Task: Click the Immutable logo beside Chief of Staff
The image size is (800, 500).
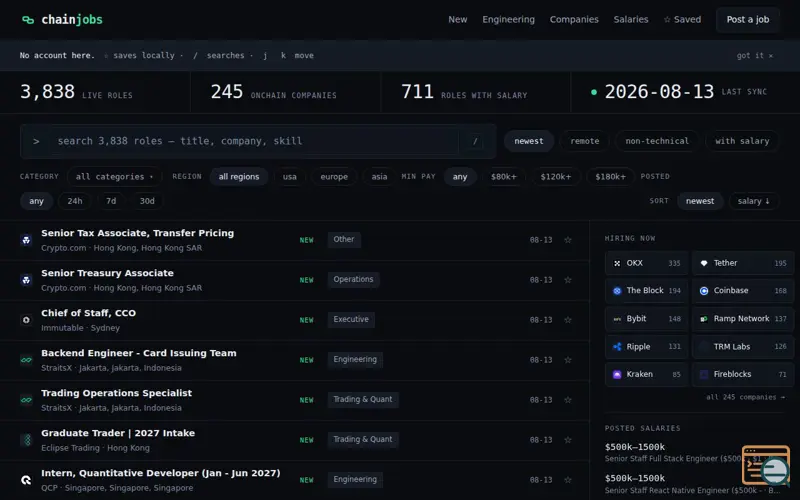Action: click(x=26, y=320)
